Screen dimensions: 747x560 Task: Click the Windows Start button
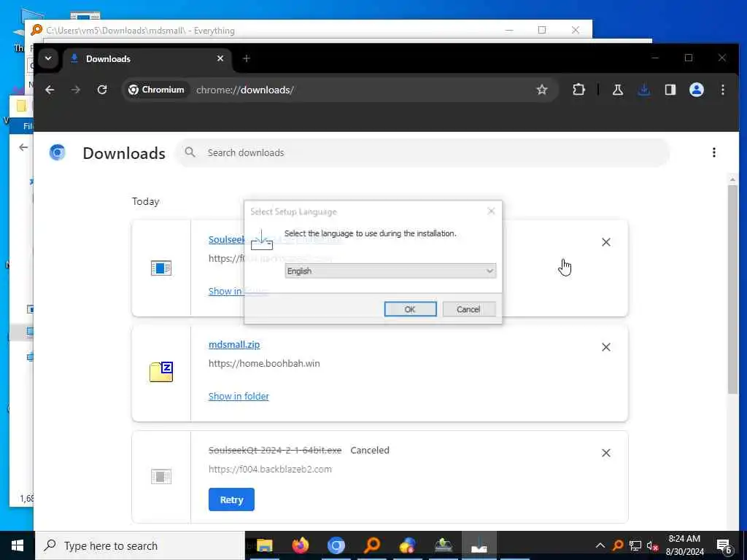(x=18, y=545)
